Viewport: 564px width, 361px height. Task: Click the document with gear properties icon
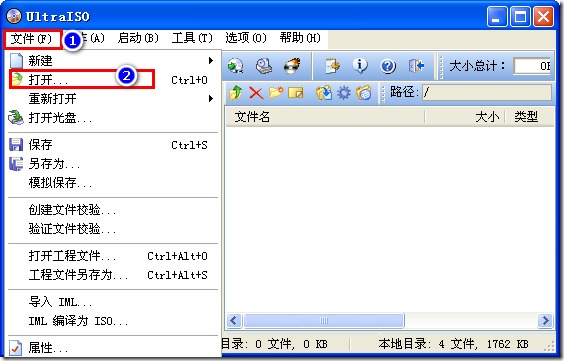pos(332,66)
